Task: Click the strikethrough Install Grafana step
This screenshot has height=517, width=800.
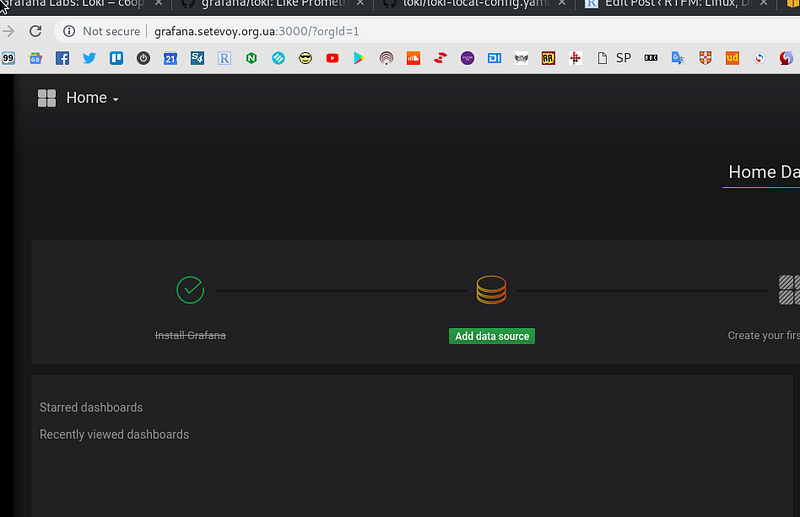Action: pyautogui.click(x=190, y=335)
